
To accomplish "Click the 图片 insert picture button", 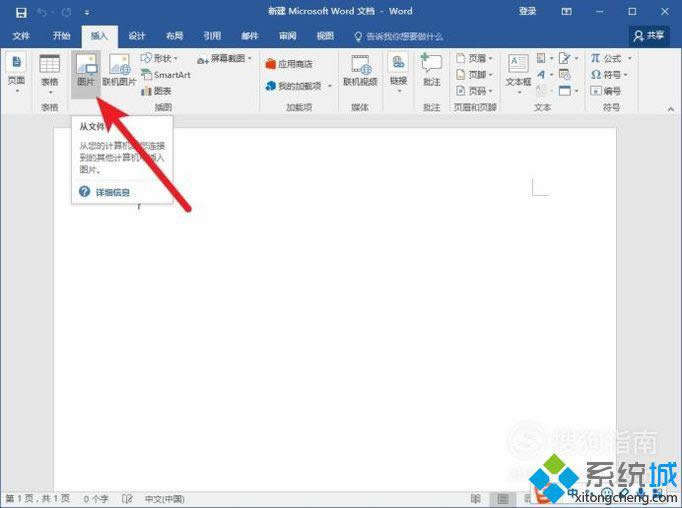I will (x=86, y=74).
